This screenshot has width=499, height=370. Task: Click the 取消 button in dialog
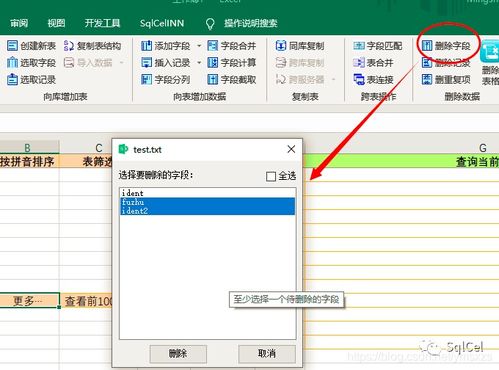point(267,354)
